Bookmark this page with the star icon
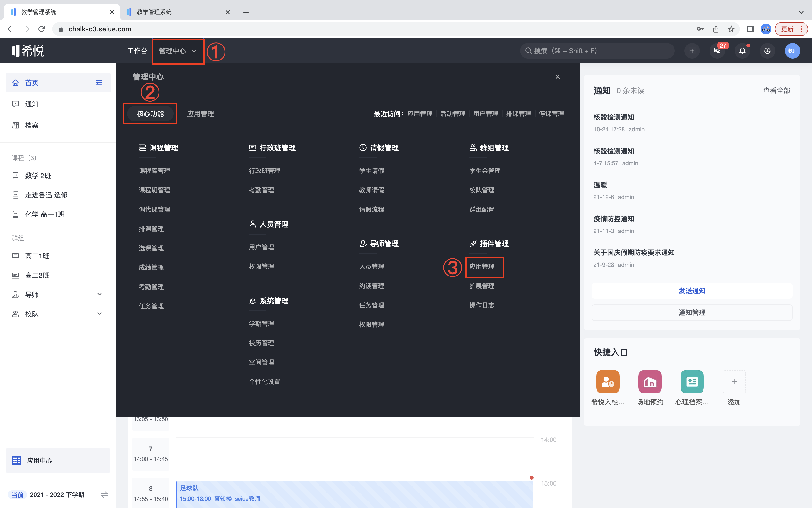 pyautogui.click(x=731, y=29)
